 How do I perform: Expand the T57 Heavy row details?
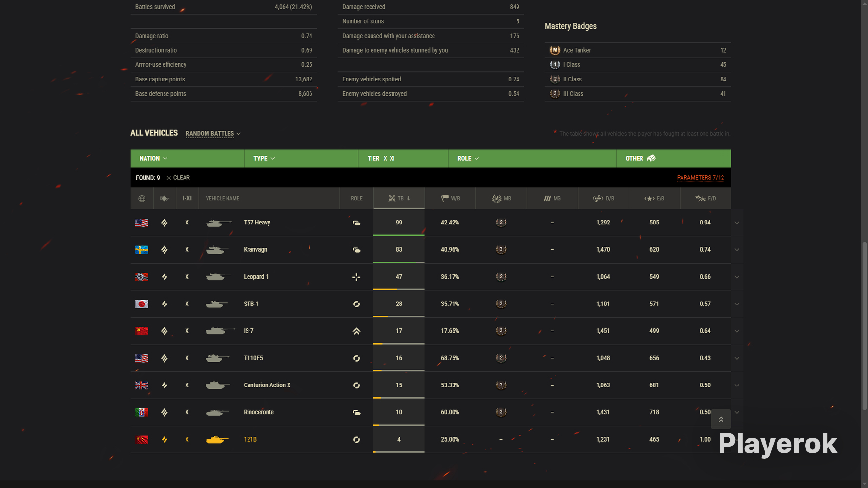point(737,223)
